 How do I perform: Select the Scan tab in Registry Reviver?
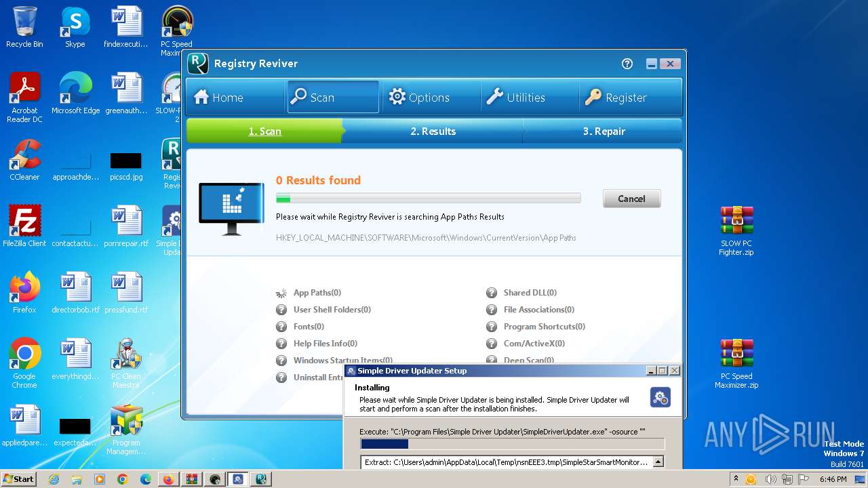[x=333, y=97]
